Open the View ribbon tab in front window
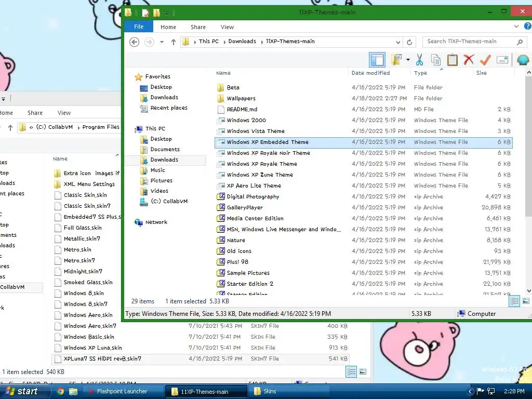Screen dimensions: 532x399 (227, 27)
